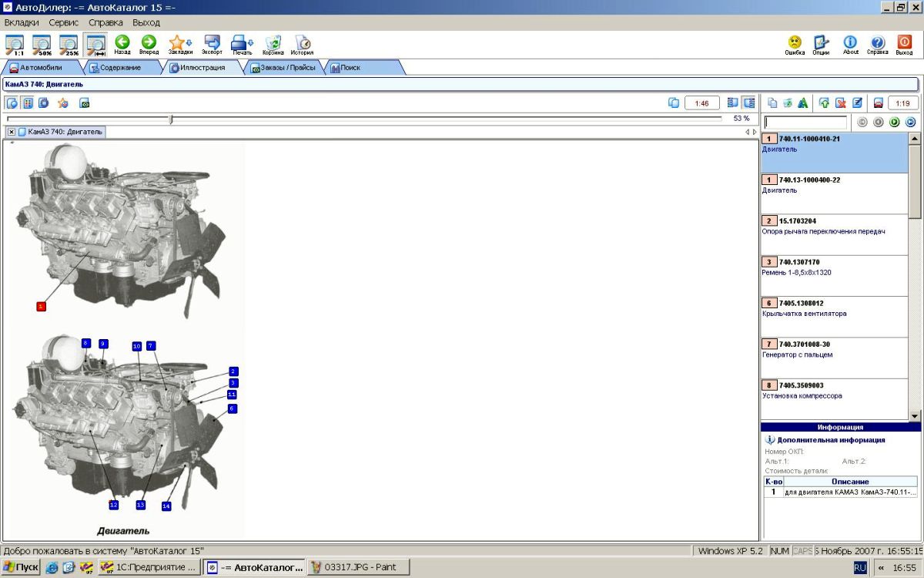
Task: Toggle the third illustration toolbar button
Action: [44, 102]
